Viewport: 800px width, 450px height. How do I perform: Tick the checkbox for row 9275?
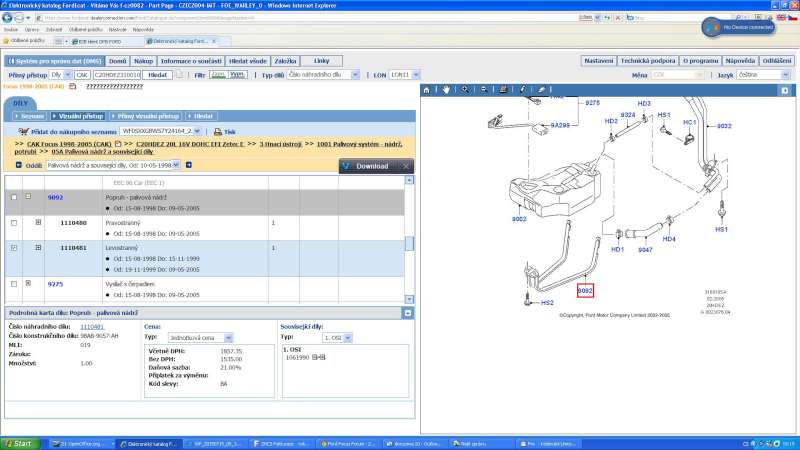[13, 284]
